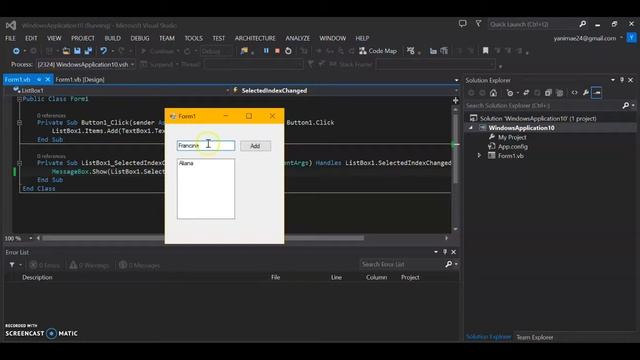Pause debugging with Break All icon
This screenshot has width=640, height=360.
coord(266,51)
